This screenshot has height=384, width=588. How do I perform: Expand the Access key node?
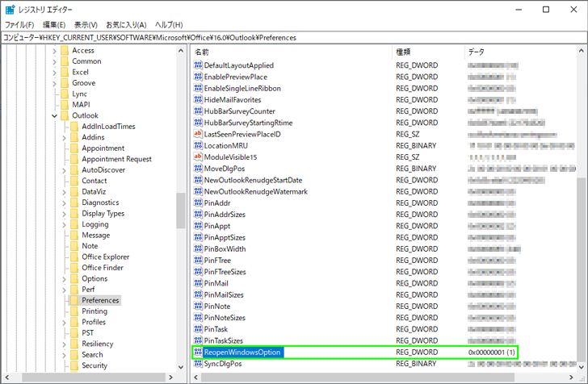[x=54, y=51]
